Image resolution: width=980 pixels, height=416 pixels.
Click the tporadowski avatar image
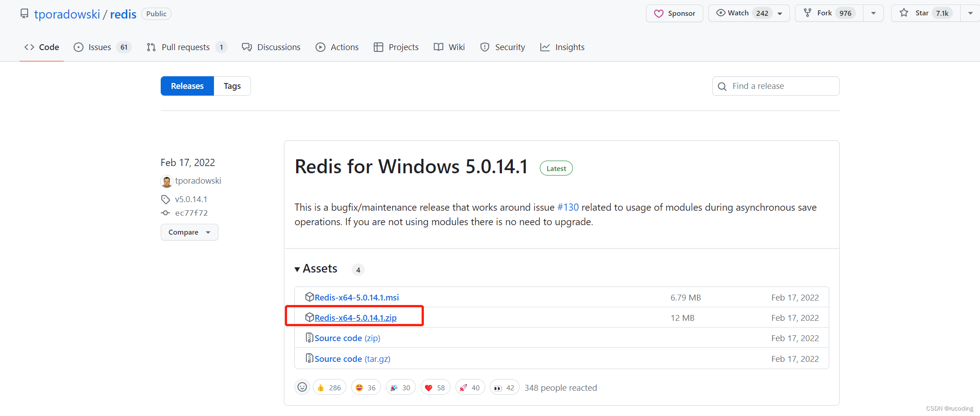167,181
